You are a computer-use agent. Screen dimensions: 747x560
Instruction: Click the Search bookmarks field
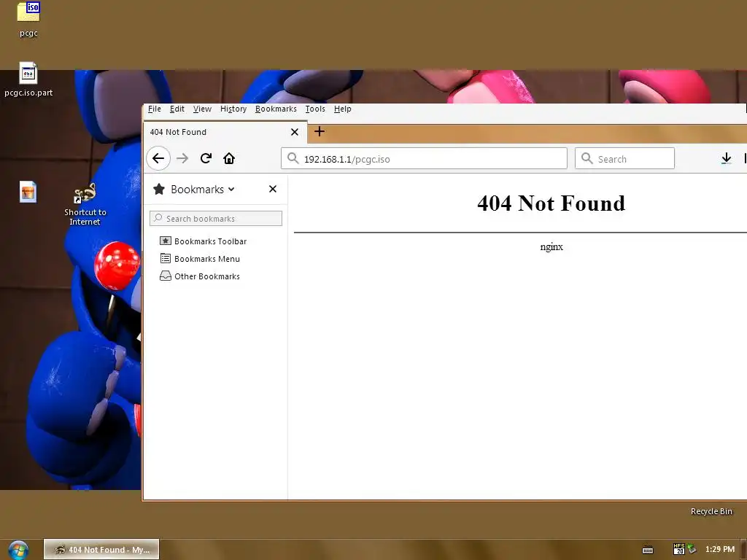point(216,219)
